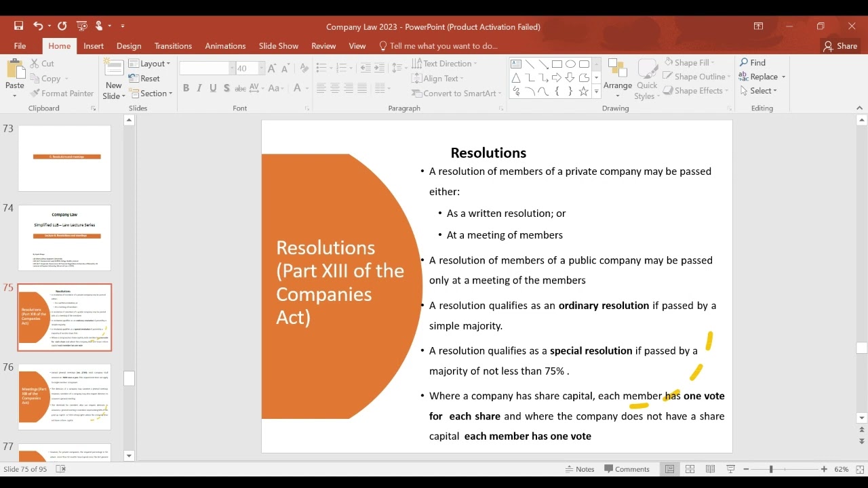
Task: Insert a New Slide
Action: pos(113,79)
